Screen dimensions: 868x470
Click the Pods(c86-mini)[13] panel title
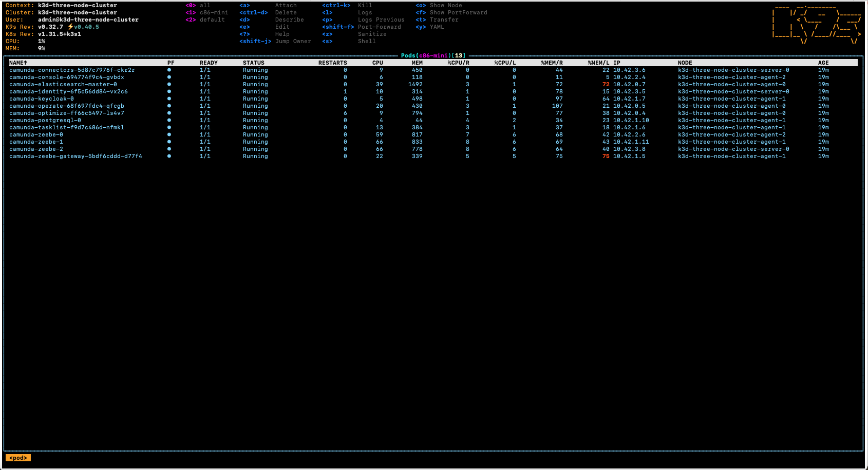433,55
